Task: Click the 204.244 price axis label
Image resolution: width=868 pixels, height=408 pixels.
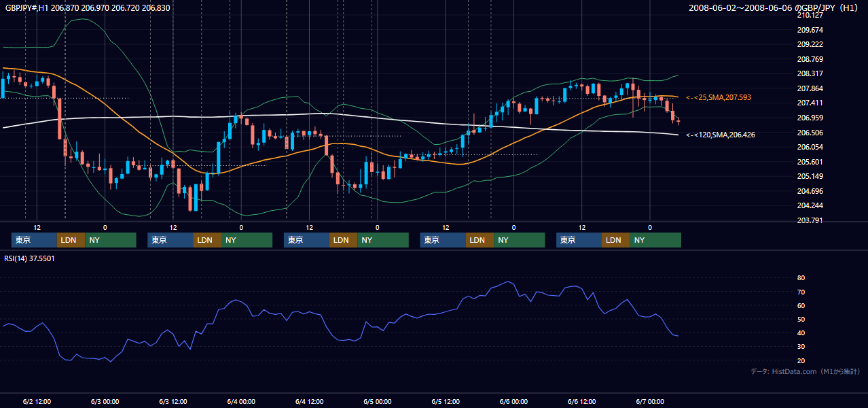Action: pyautogui.click(x=810, y=206)
